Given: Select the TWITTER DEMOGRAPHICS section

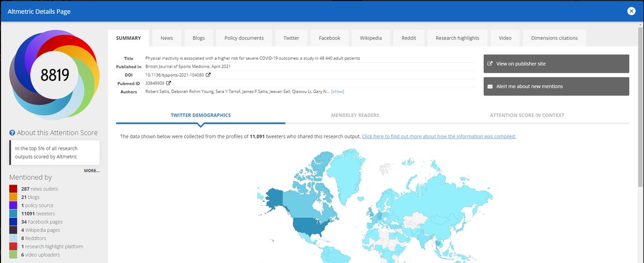Looking at the screenshot, I should pos(201,115).
